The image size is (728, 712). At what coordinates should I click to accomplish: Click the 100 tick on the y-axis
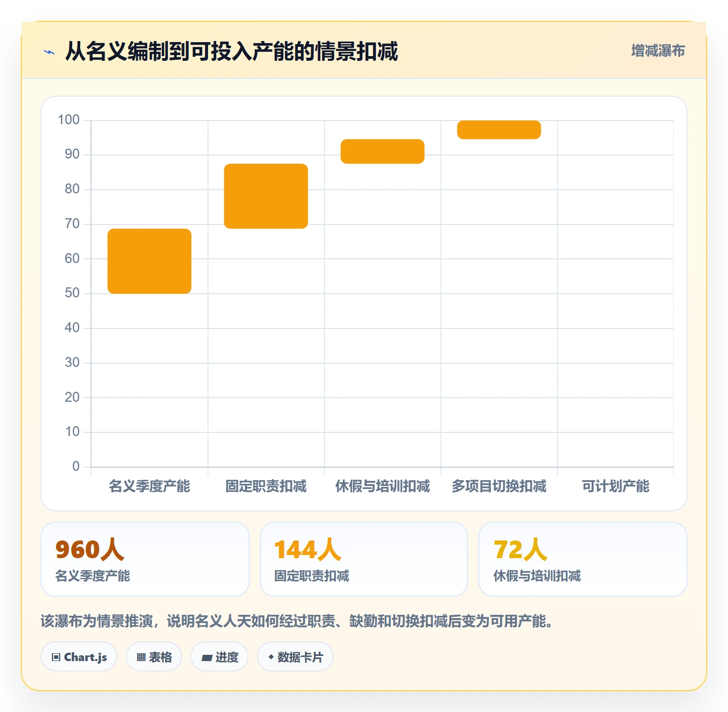point(69,120)
